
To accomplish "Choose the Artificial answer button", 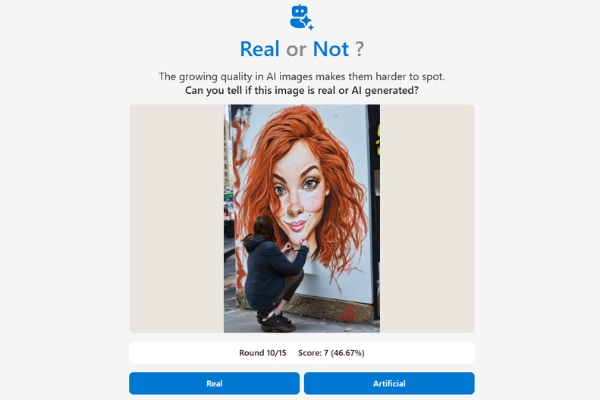I will point(389,383).
